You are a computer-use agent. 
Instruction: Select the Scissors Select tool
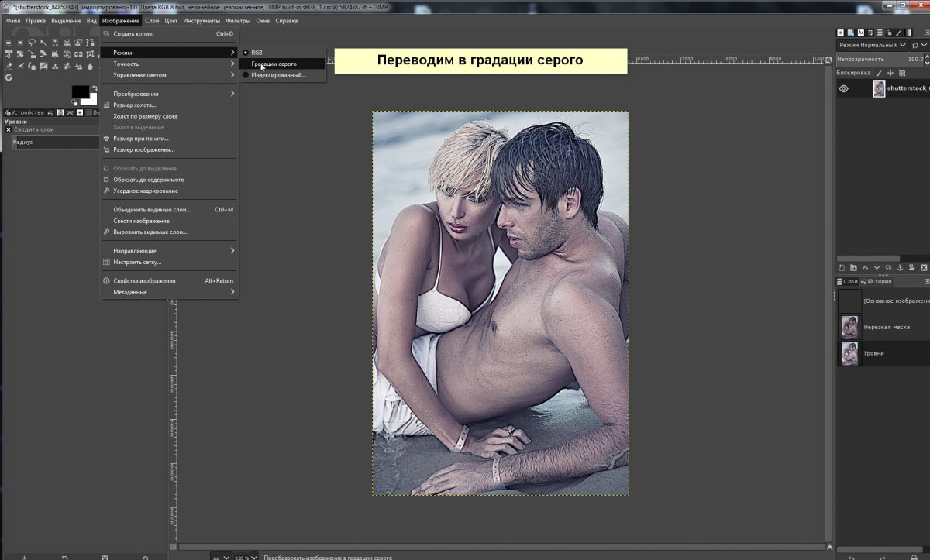(67, 43)
